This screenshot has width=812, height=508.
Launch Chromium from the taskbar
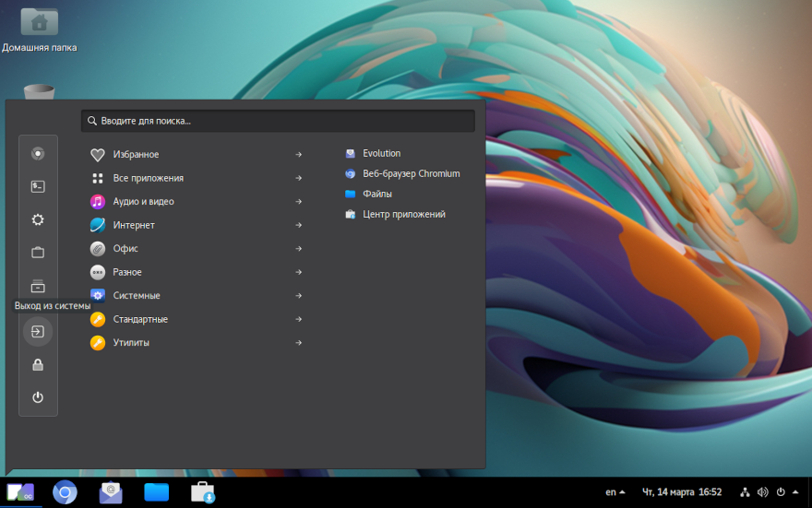click(x=65, y=492)
